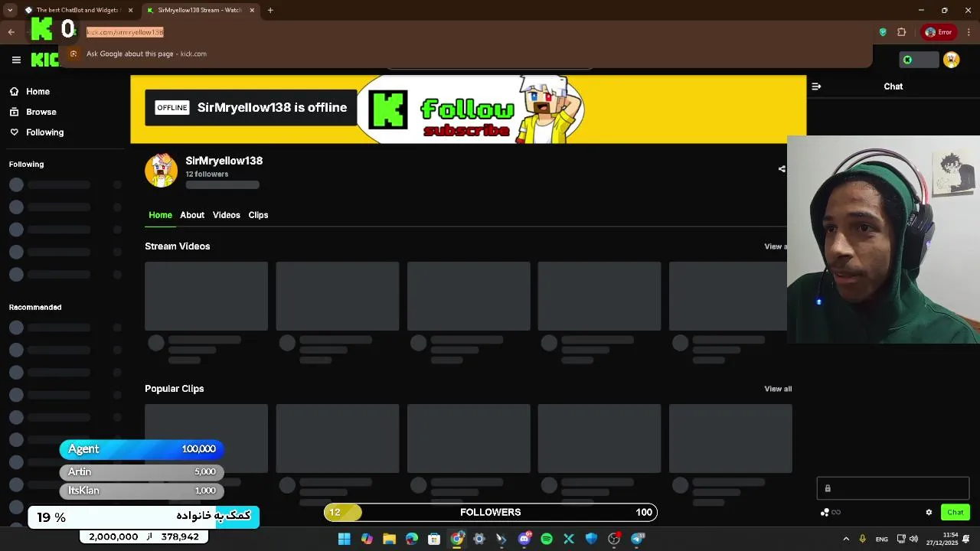This screenshot has height=551, width=980.
Task: Click the Follow subscribe banner graphic
Action: click(x=470, y=109)
